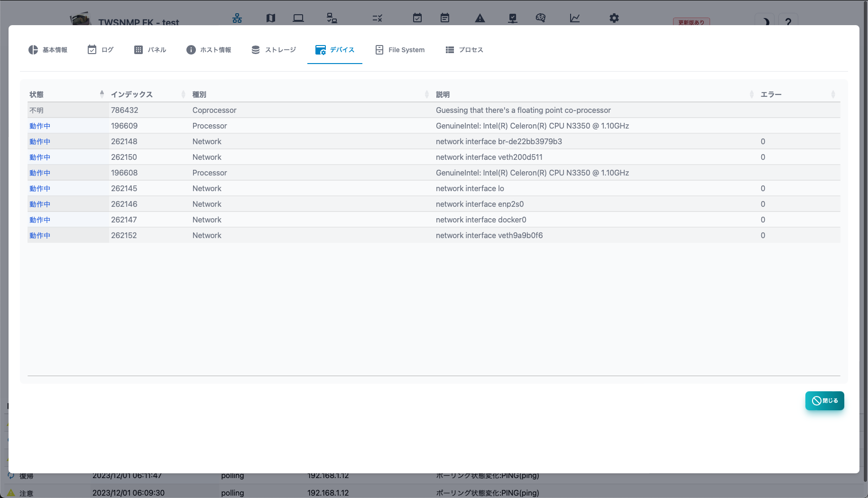The height and width of the screenshot is (498, 868).
Task: Open the laptop node list icon
Action: [x=298, y=18]
